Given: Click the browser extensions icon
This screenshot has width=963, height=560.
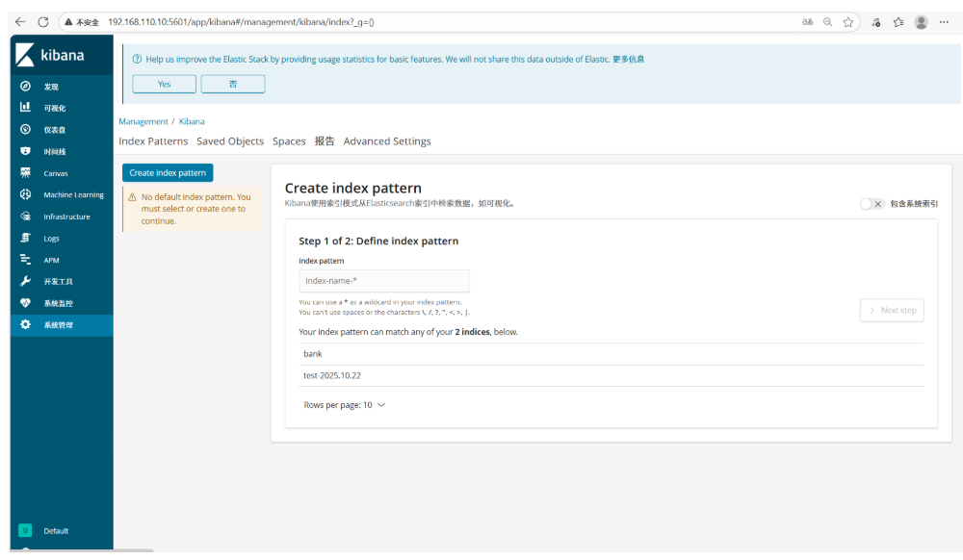Looking at the screenshot, I should click(x=875, y=22).
